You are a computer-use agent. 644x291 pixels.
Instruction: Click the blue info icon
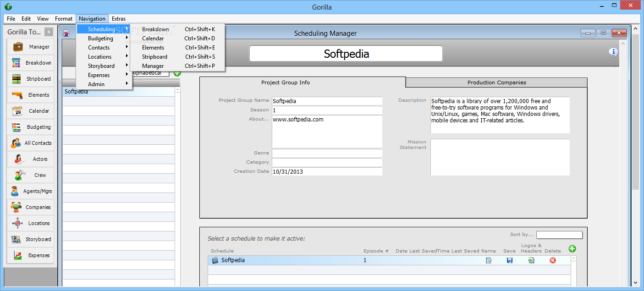(614, 53)
